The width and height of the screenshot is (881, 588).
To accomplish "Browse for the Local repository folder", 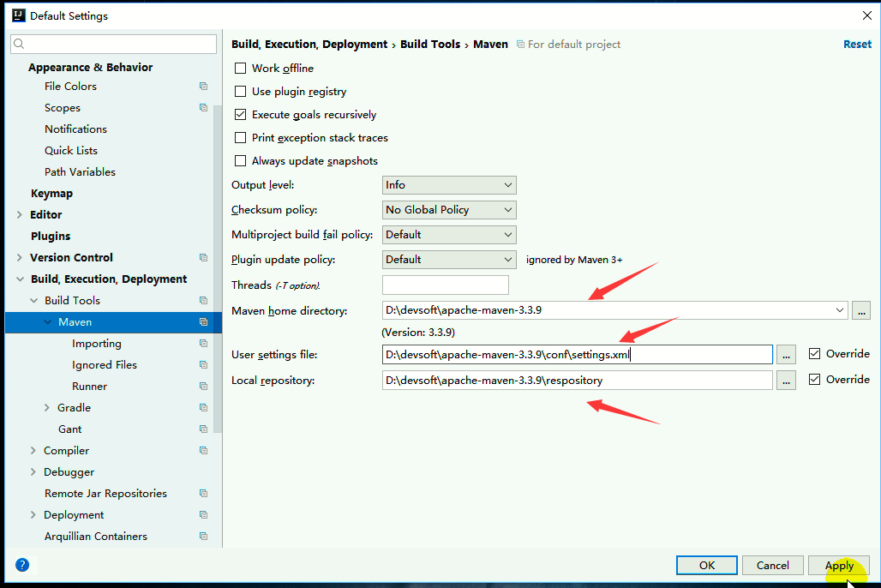I will pyautogui.click(x=786, y=380).
